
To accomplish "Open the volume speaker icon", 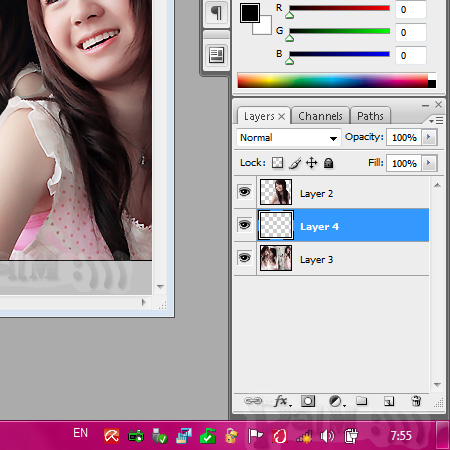I will point(327,436).
